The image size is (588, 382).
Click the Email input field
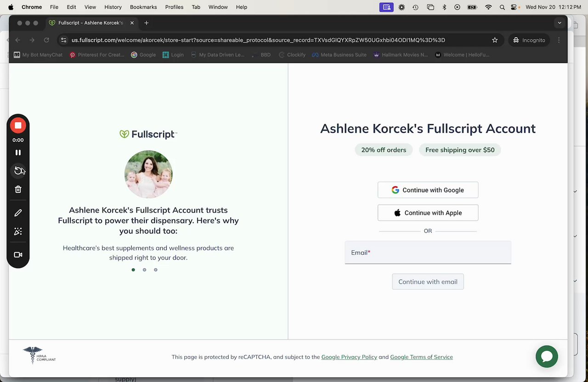click(428, 253)
